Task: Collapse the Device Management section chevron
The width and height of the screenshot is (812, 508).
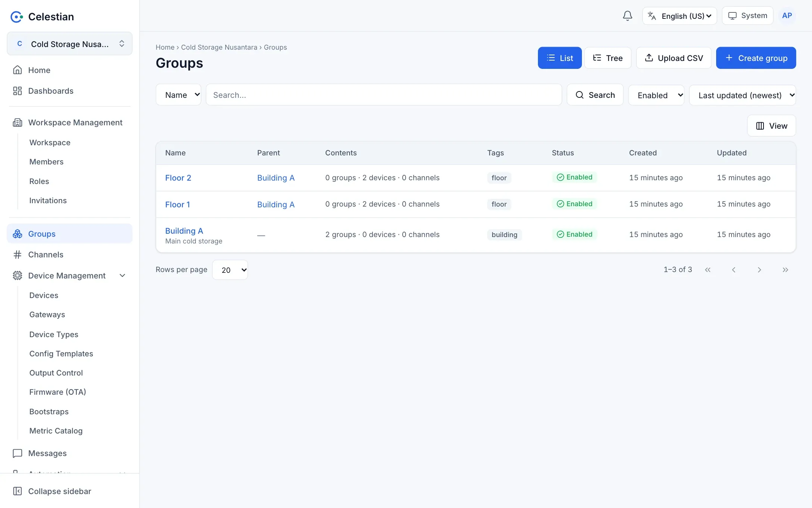Action: (x=122, y=275)
